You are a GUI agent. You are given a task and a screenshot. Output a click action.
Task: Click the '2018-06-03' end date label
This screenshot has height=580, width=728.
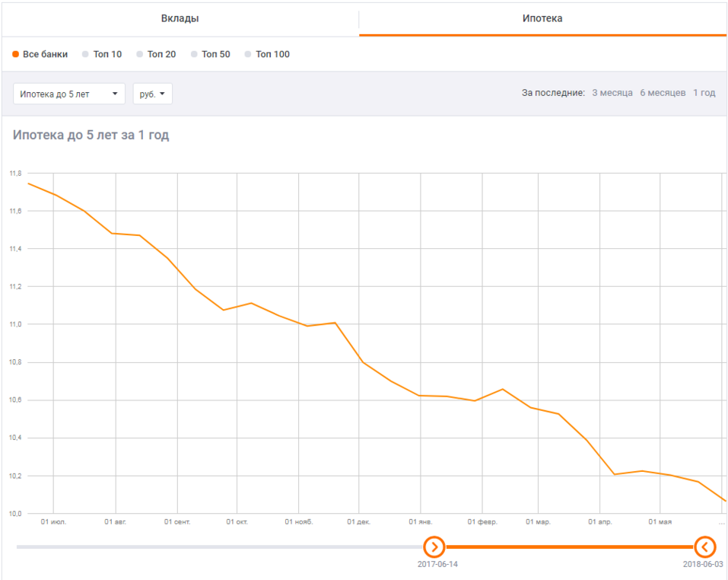(x=703, y=565)
